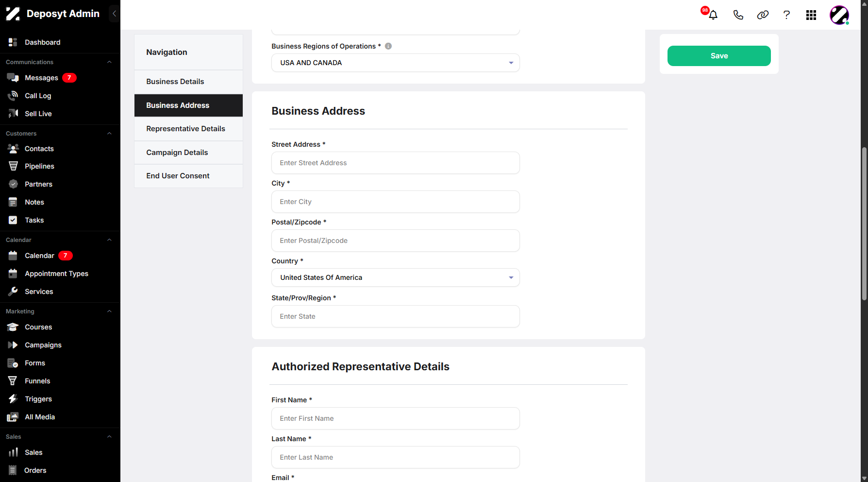Click the Sales bar chart icon
The height and width of the screenshot is (482, 868).
[x=13, y=452]
